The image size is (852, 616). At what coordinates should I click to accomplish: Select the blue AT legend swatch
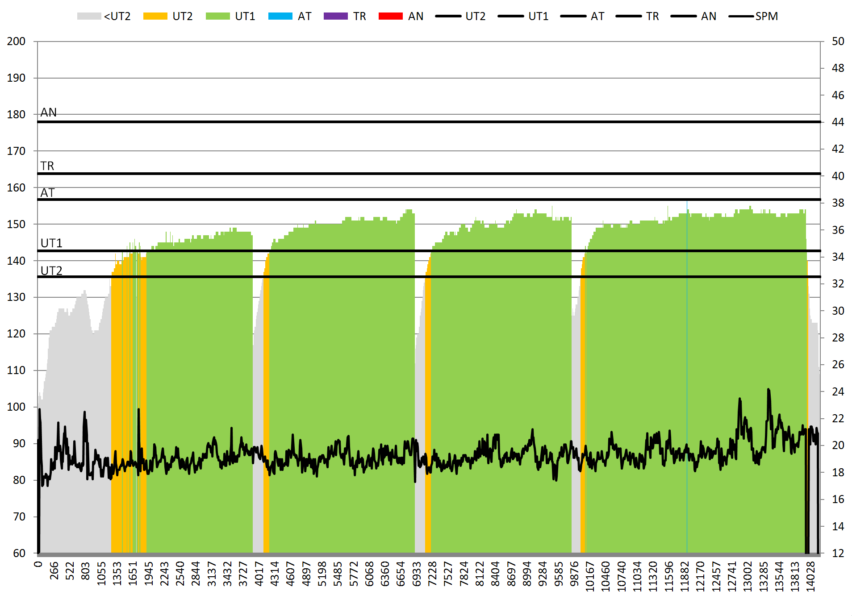[280, 17]
